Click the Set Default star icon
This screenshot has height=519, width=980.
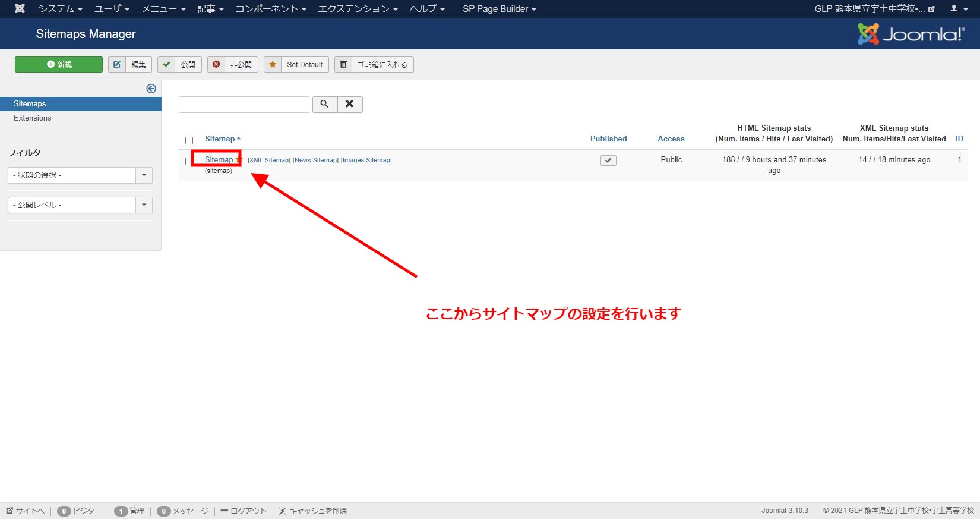click(x=273, y=64)
